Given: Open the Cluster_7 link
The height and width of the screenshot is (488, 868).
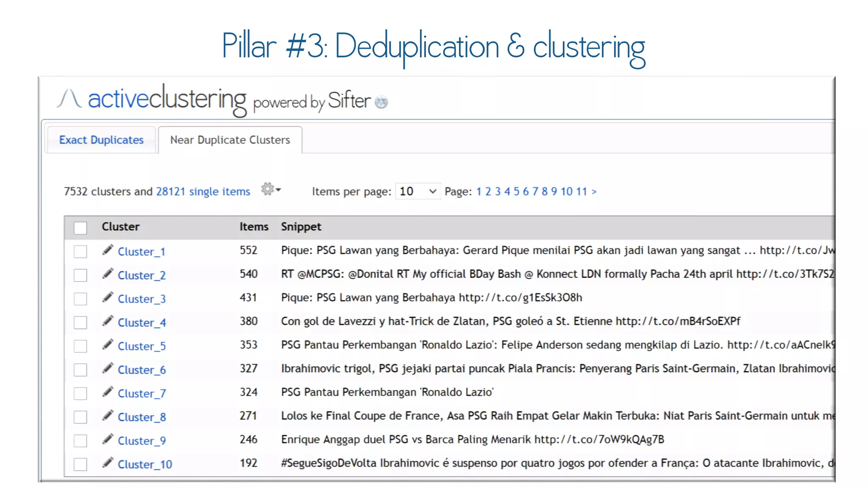Looking at the screenshot, I should (x=142, y=394).
